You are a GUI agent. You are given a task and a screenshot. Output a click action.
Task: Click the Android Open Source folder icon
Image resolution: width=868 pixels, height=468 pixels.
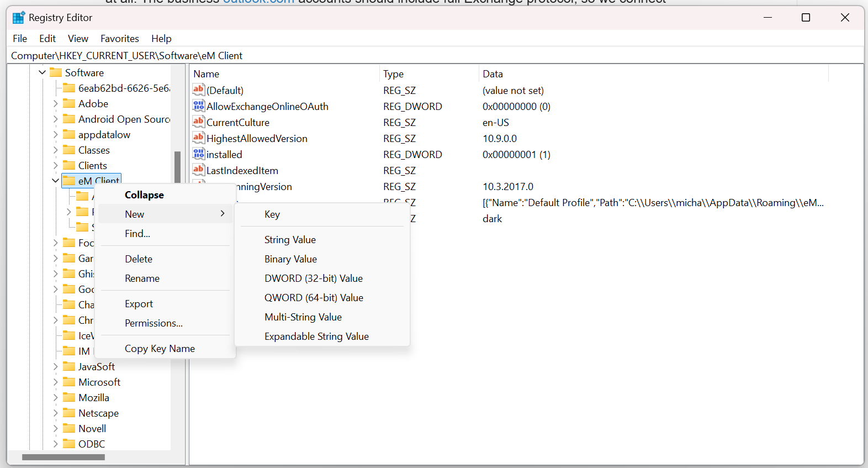coord(69,119)
